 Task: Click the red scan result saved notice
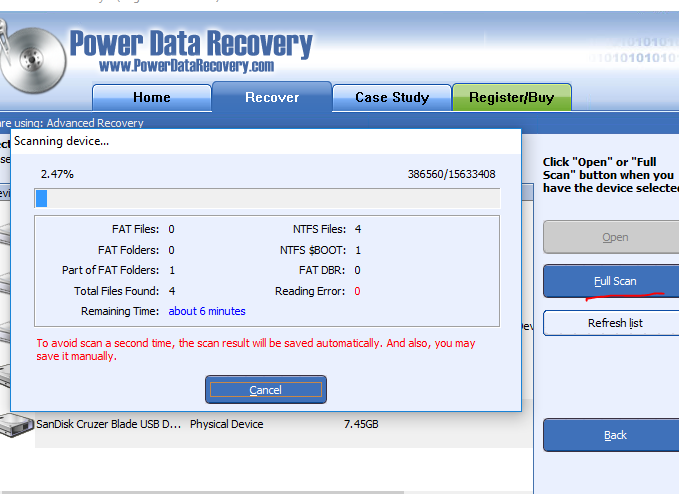click(x=255, y=349)
